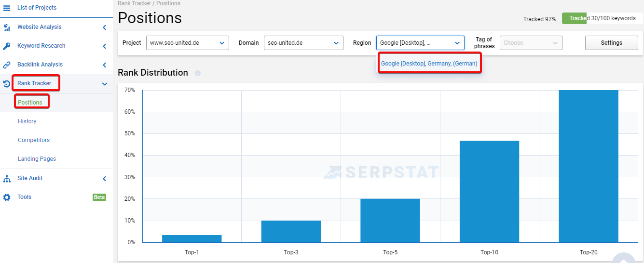The image size is (644, 263).
Task: Expand the Keyword Research chevron
Action: [105, 46]
